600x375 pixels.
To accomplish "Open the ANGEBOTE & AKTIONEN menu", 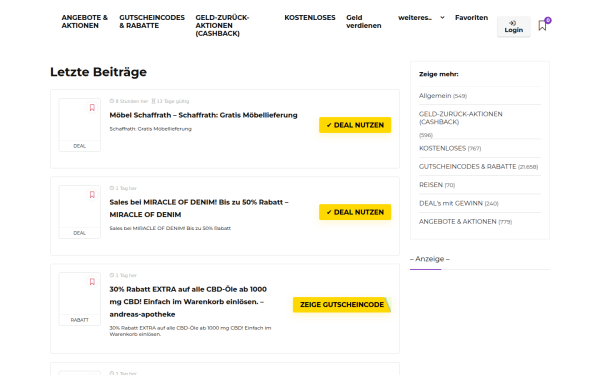I will pyautogui.click(x=85, y=21).
